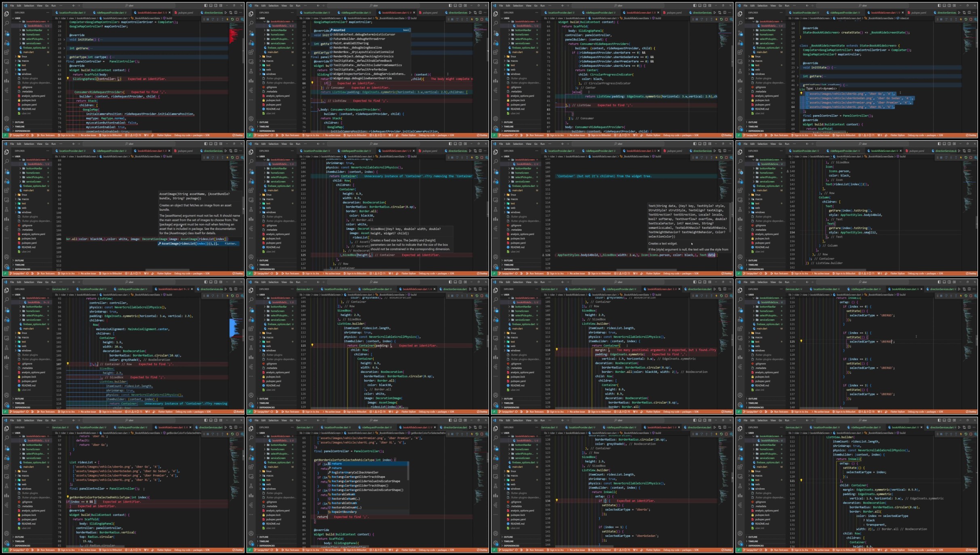Toggle Secondary Side Bar in CircularProgressIndicator frame

705,6
